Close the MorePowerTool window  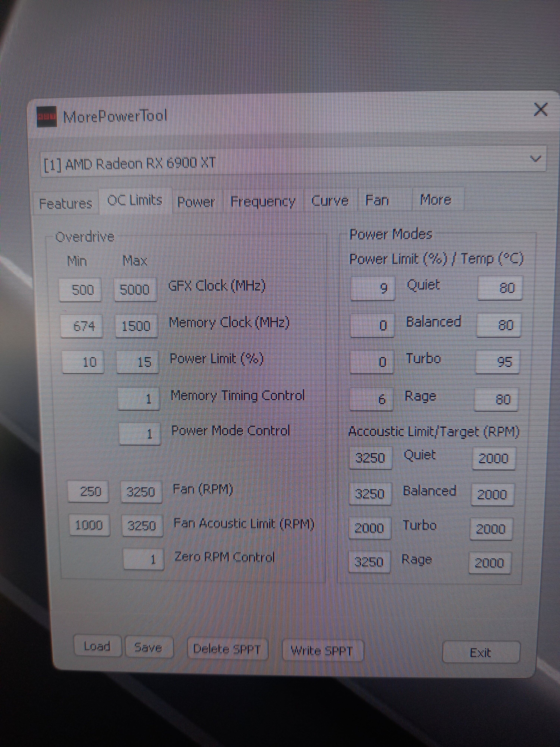point(541,110)
